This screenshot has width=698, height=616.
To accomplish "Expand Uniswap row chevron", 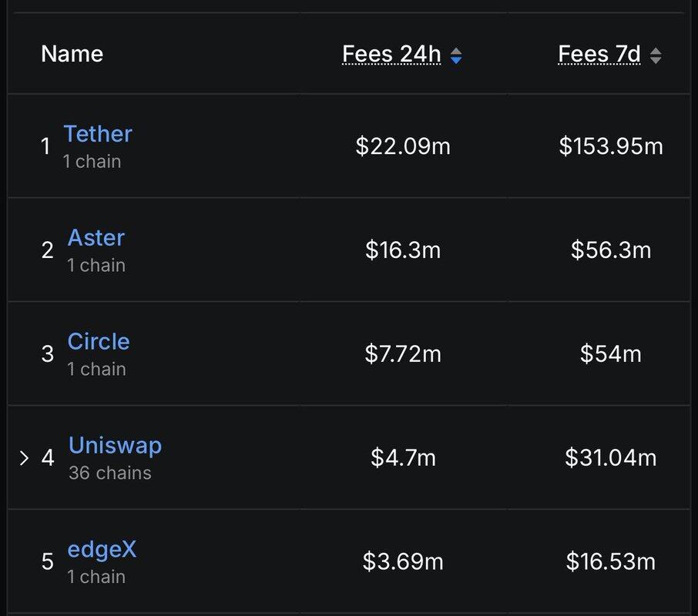I will pyautogui.click(x=24, y=457).
